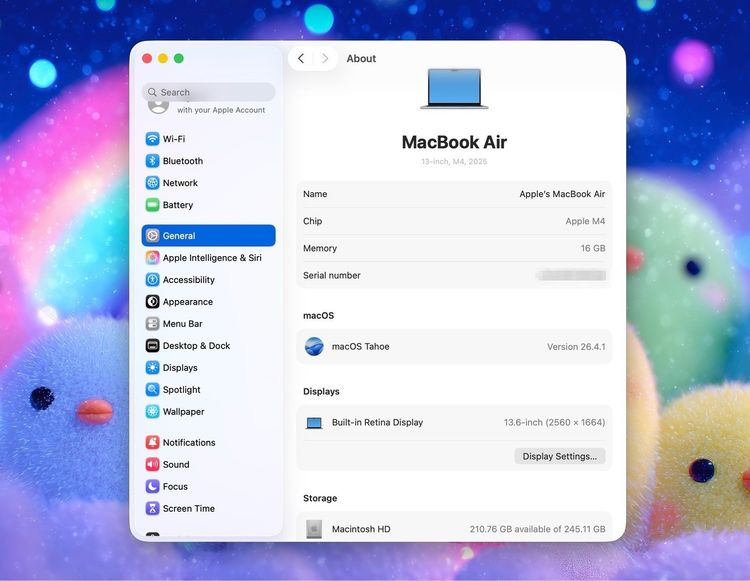The width and height of the screenshot is (750, 581).
Task: Click the MacBook Air title heading
Action: pos(454,142)
